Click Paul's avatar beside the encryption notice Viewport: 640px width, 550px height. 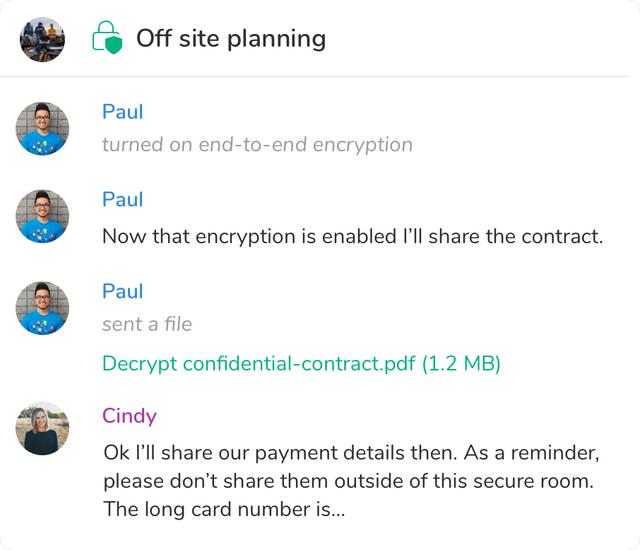click(x=42, y=129)
